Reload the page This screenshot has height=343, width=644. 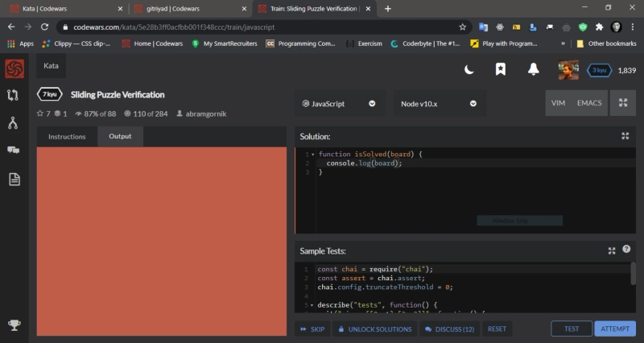[44, 27]
